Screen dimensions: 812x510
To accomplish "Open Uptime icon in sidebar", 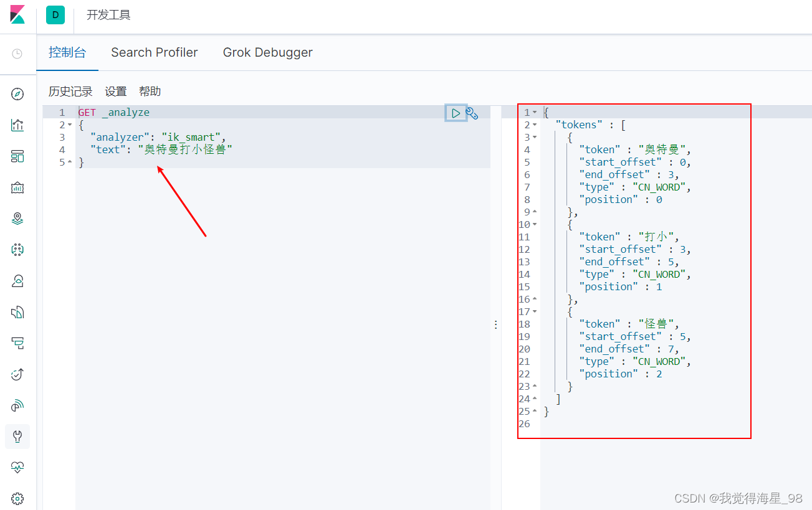I will pyautogui.click(x=17, y=374).
